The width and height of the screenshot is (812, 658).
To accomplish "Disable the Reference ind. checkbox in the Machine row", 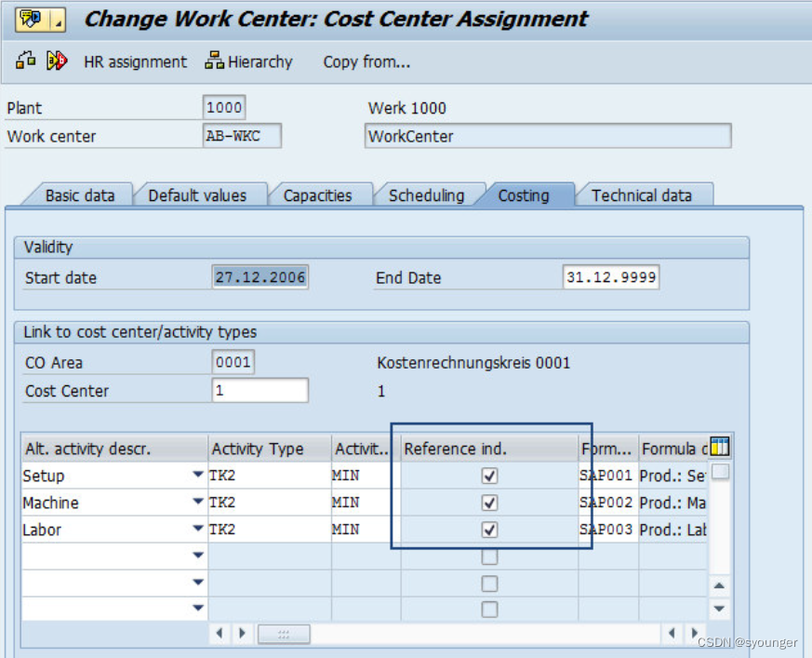I will point(488,503).
